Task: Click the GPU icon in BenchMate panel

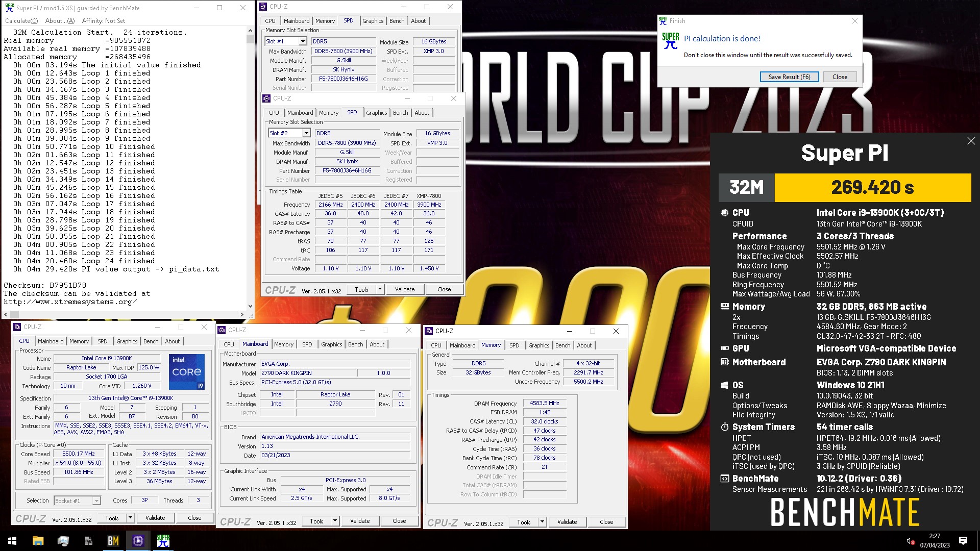Action: tap(724, 348)
